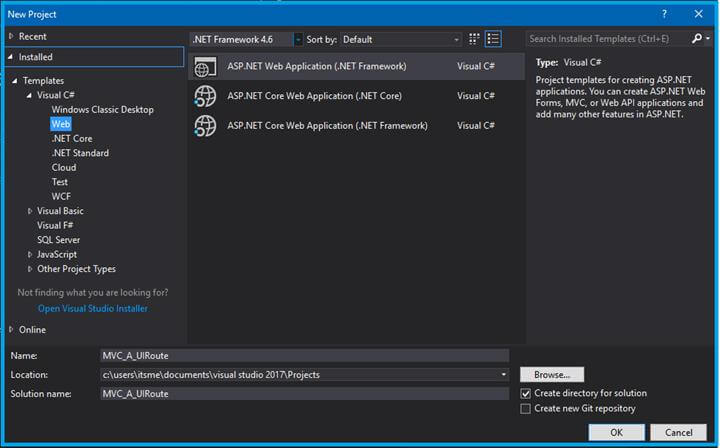Expand the Visual Basic tree node
Screen dimensions: 720x448
(30, 211)
